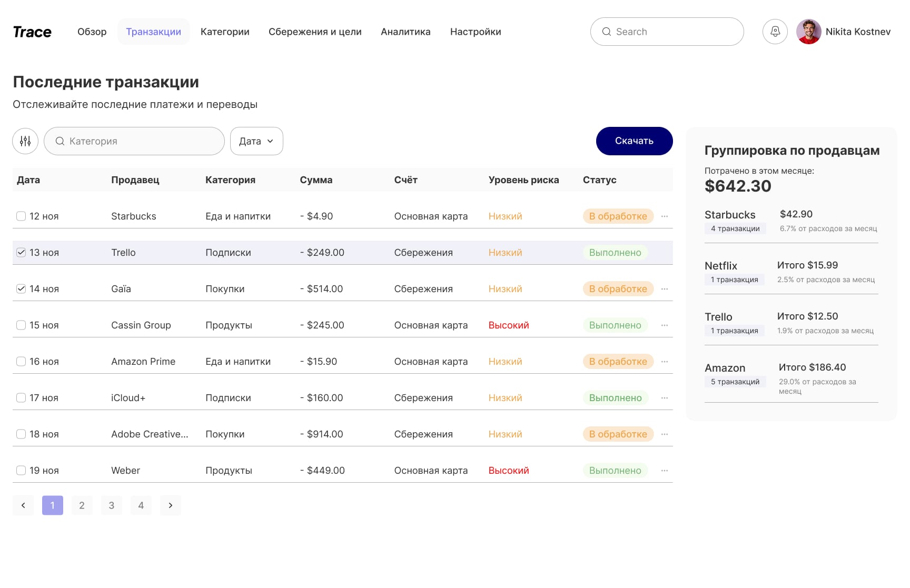Tick the 18 ноя Adobe Creative checkbox
The width and height of the screenshot is (910, 588).
[21, 434]
